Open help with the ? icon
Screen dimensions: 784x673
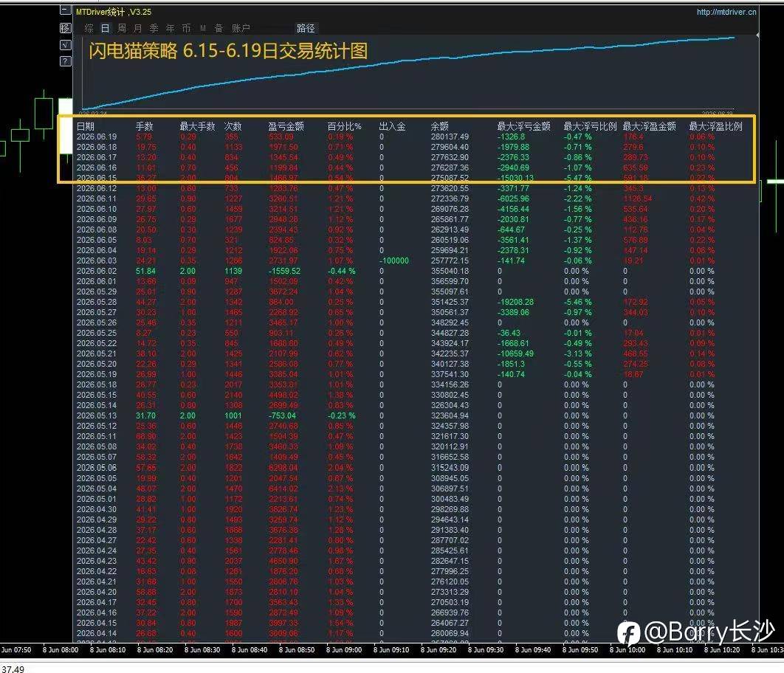[66, 61]
